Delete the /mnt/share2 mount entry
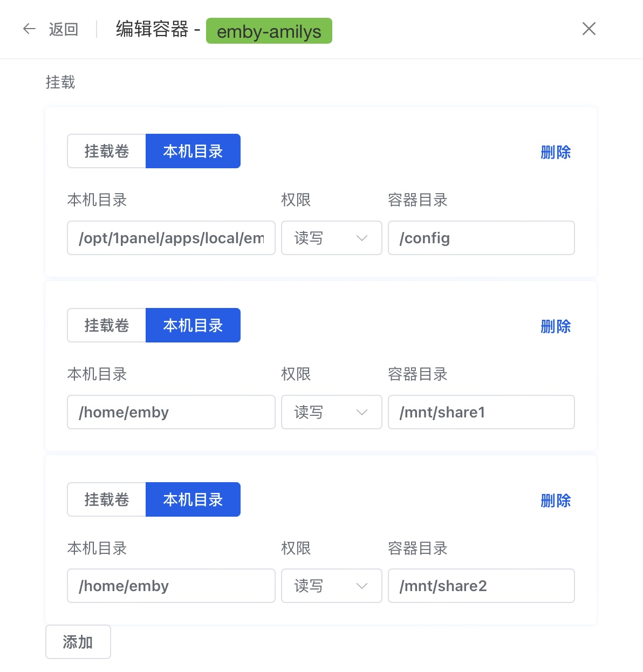643x672 pixels. coord(555,500)
